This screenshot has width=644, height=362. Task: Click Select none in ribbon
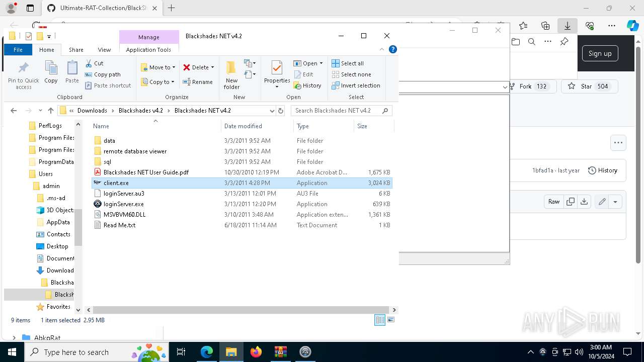point(351,74)
